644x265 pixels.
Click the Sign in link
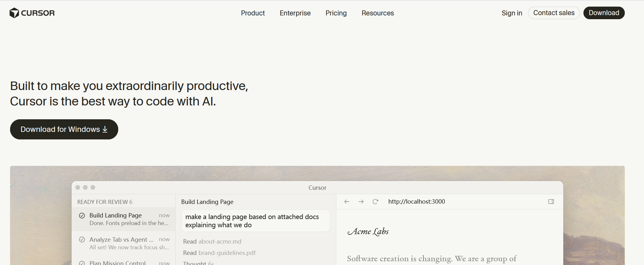coord(512,13)
